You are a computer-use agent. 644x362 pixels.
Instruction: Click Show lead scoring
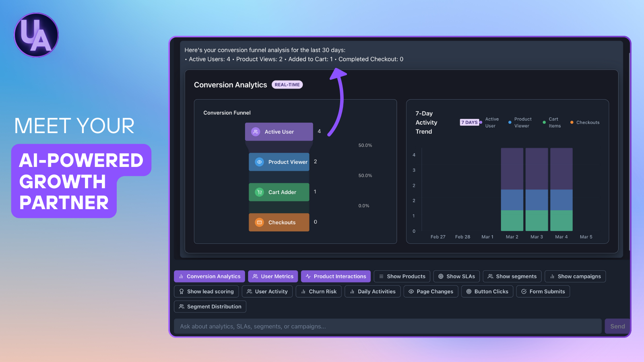click(x=206, y=291)
